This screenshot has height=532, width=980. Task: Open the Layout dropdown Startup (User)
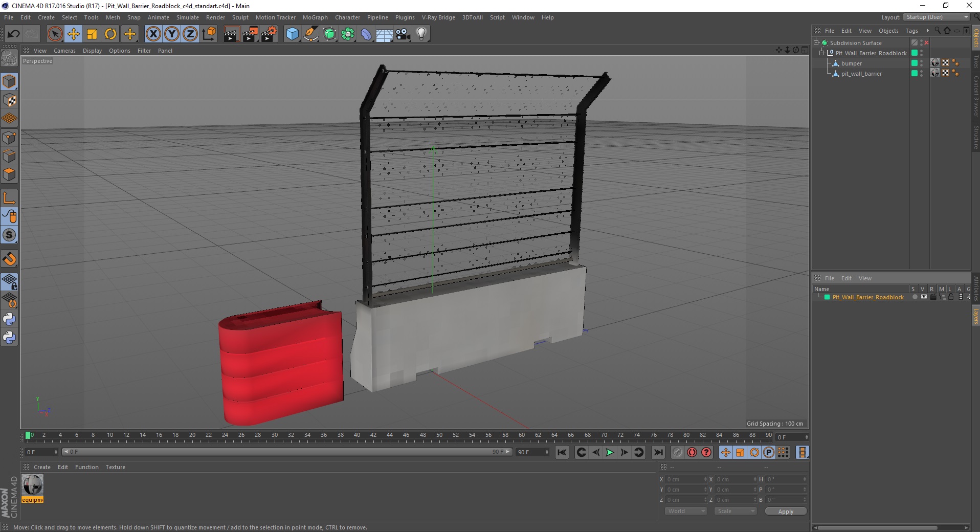937,17
